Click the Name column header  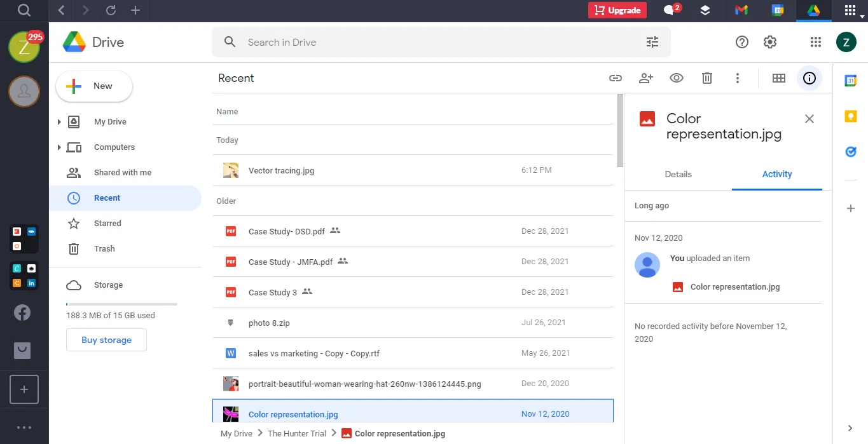tap(227, 112)
